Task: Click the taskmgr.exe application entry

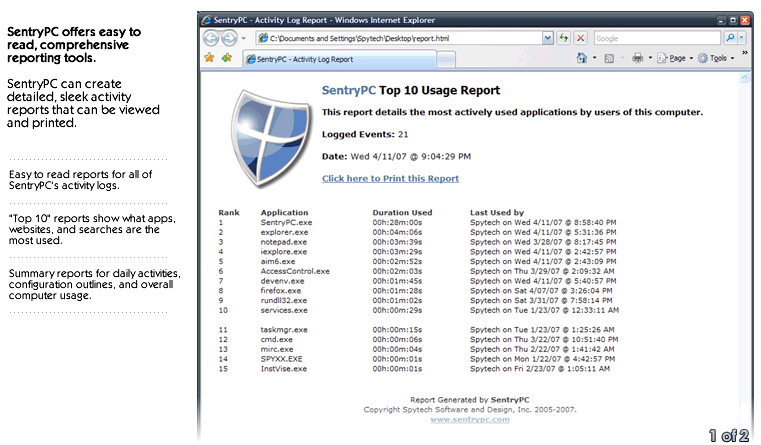Action: coord(284,330)
